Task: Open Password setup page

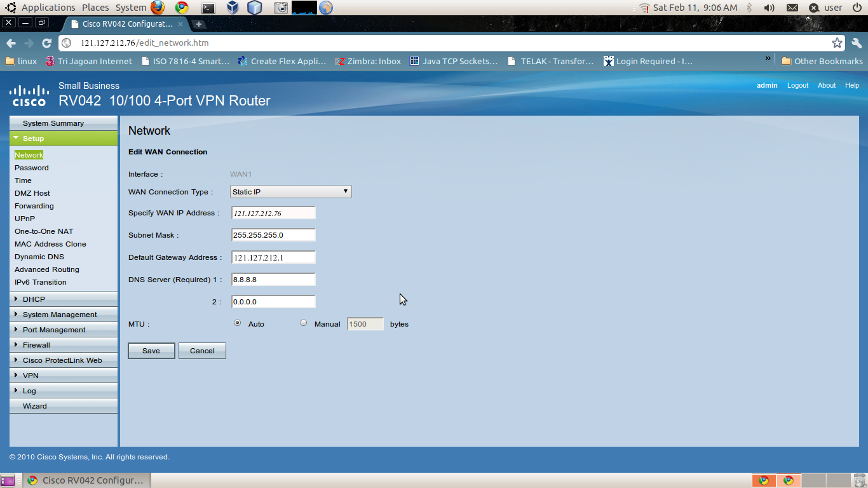Action: [x=32, y=168]
